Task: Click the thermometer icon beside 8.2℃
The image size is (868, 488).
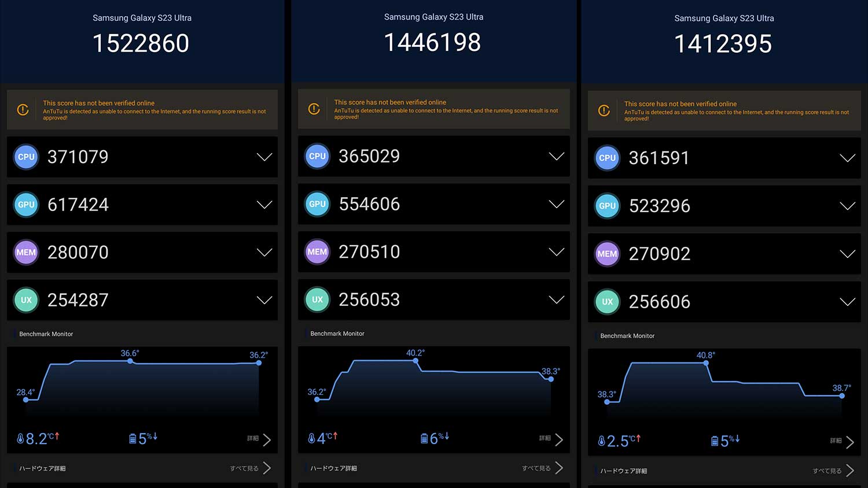Action: [x=20, y=439]
